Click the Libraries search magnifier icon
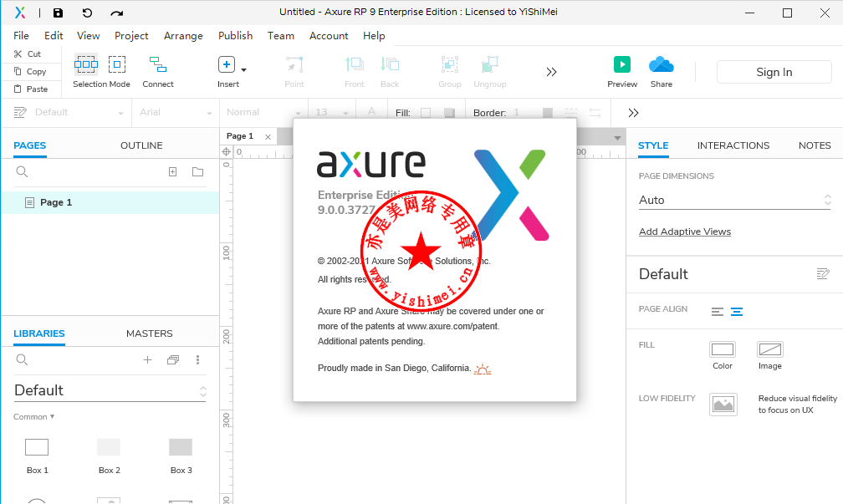This screenshot has height=504, width=843. tap(22, 359)
